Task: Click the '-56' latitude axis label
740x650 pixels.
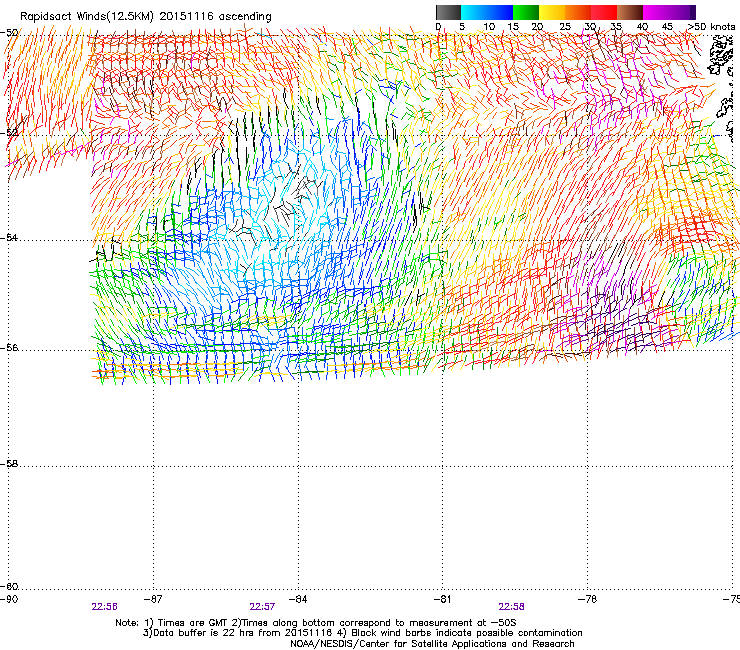Action: point(9,348)
